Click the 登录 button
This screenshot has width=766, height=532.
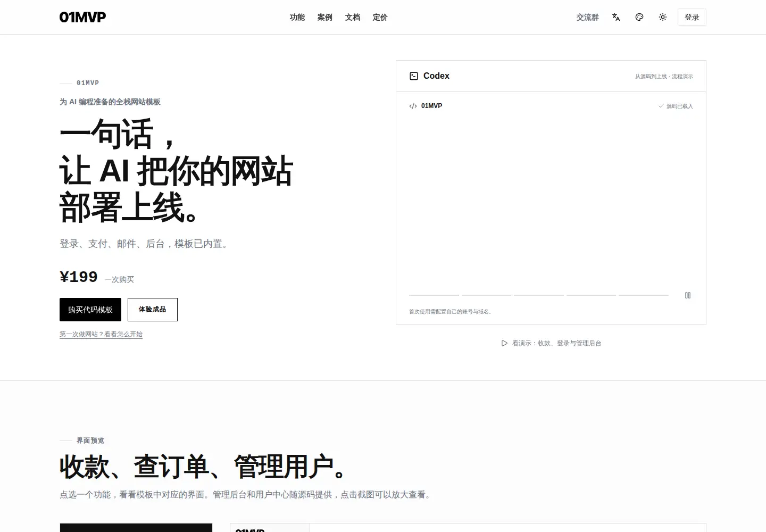coord(692,17)
